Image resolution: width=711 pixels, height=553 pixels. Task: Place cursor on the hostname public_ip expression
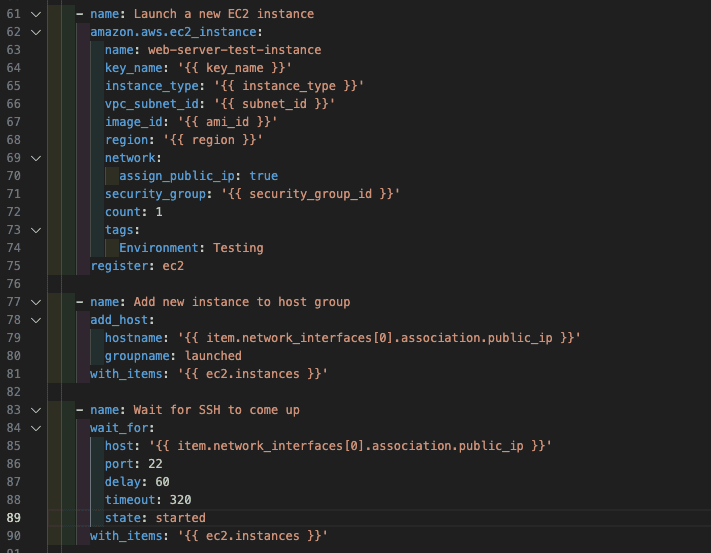[x=379, y=338]
